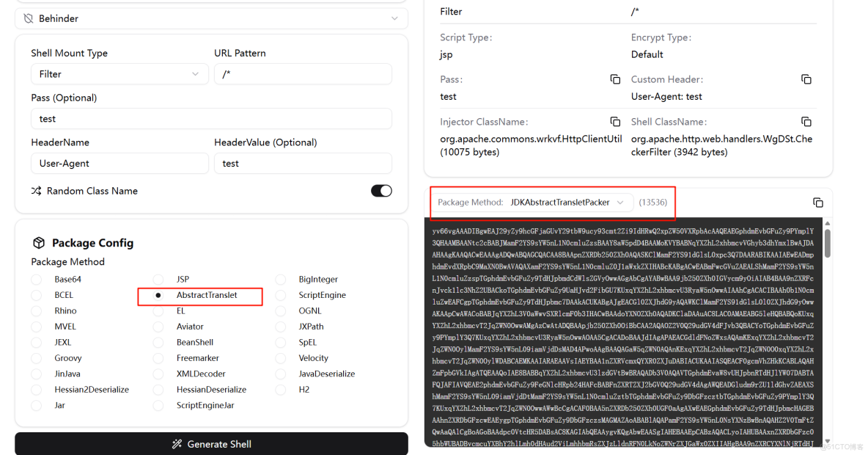Expand the Behinder tool selector
The height and width of the screenshot is (455, 868).
pyautogui.click(x=395, y=18)
